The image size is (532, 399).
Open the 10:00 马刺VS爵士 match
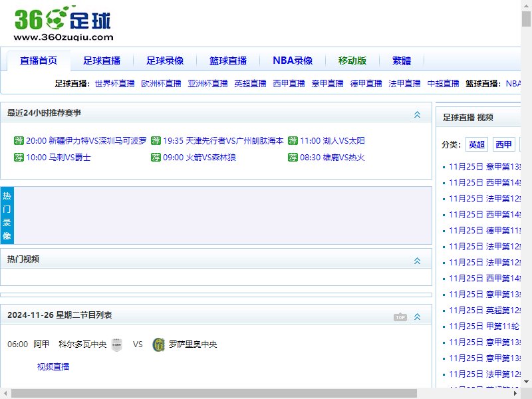click(59, 157)
